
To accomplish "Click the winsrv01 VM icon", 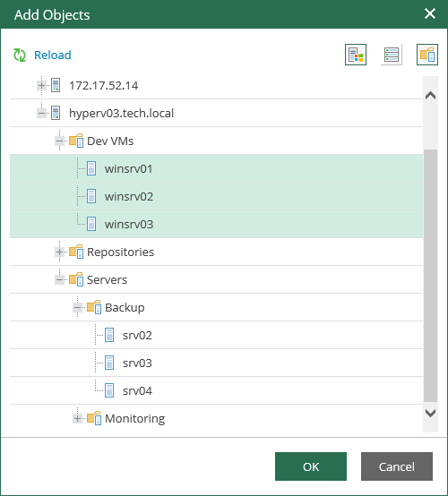I will [x=91, y=168].
